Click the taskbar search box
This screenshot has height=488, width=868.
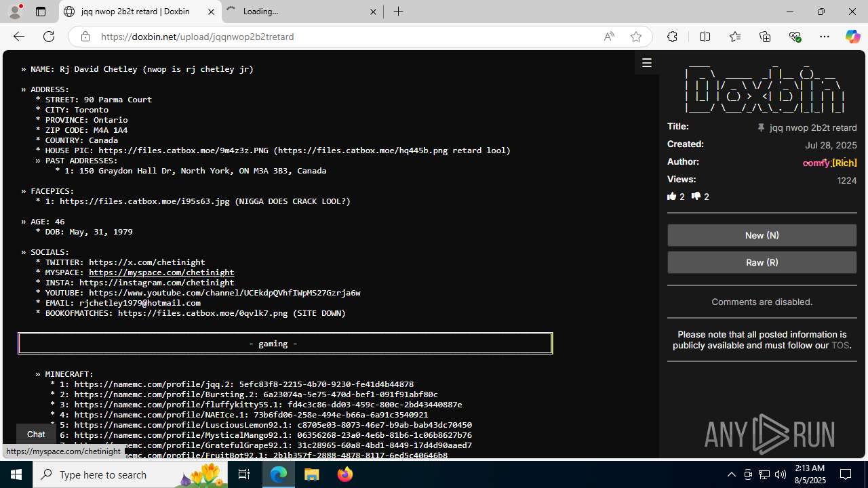[131, 474]
